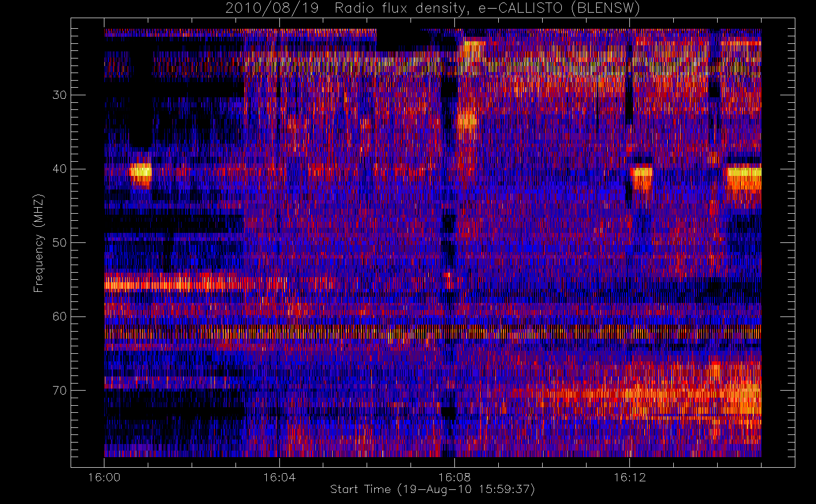Click the bright patch near 34 MHz at 16:08
Image resolution: width=816 pixels, height=504 pixels.
tap(467, 120)
